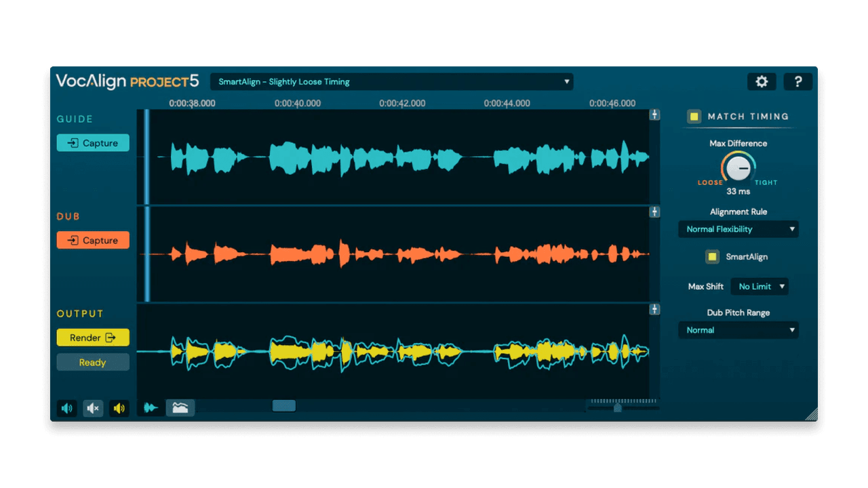Toggle the SmartAlign switch
Image resolution: width=868 pixels, height=488 pixels.
[x=712, y=257]
